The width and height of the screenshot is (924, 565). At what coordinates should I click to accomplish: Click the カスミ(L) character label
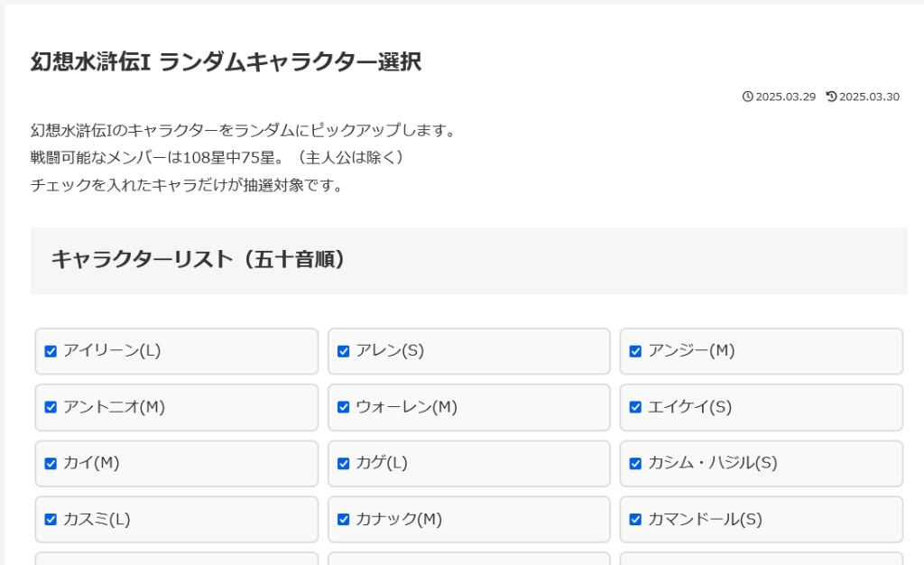point(97,519)
